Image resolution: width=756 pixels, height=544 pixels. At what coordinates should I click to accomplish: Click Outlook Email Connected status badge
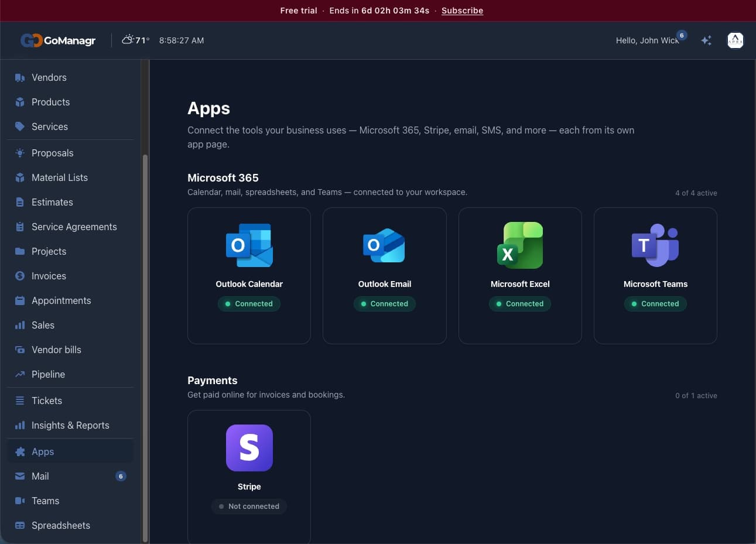pos(385,304)
